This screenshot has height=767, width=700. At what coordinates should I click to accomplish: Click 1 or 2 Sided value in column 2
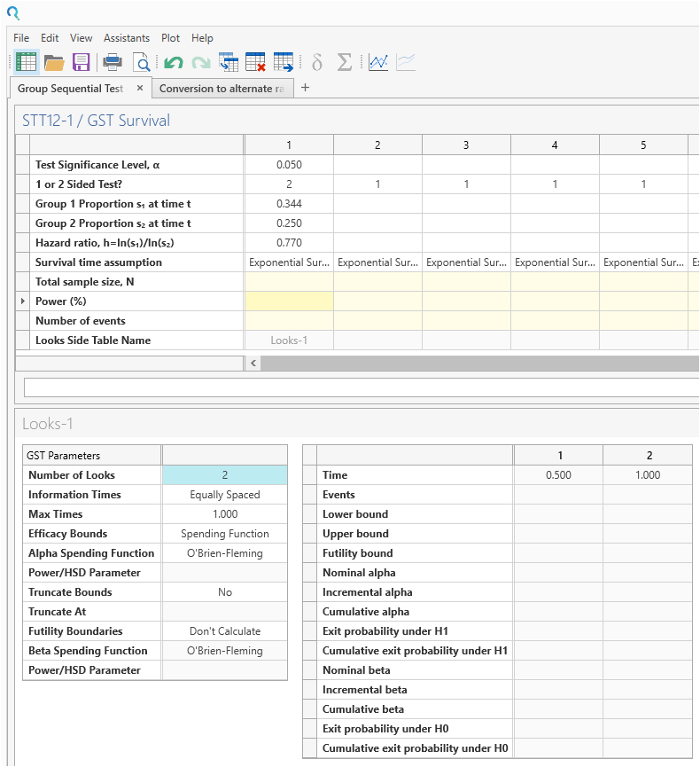[x=377, y=184]
